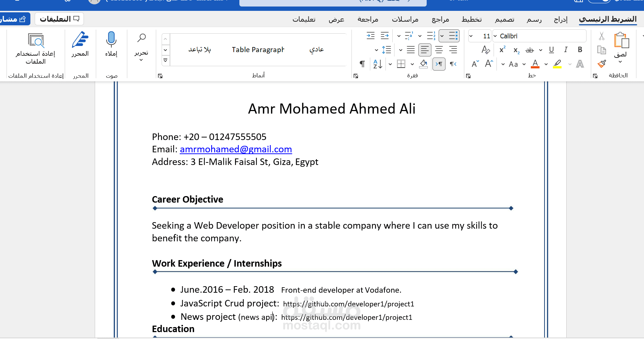
Task: Switch to Mailings (مراسلات) tab
Action: (x=405, y=19)
